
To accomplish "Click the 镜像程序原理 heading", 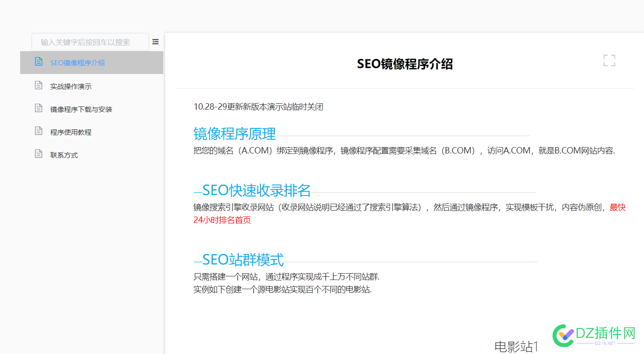I will point(235,134).
